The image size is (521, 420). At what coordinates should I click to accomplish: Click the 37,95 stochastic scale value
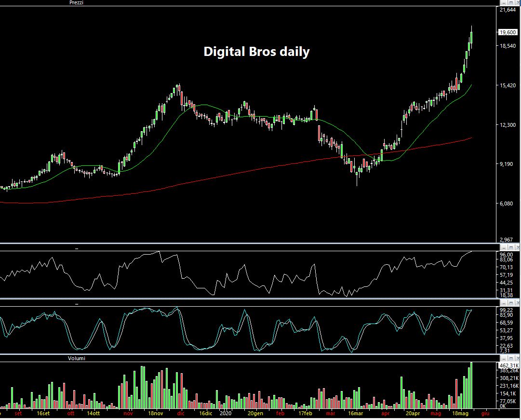pos(507,338)
